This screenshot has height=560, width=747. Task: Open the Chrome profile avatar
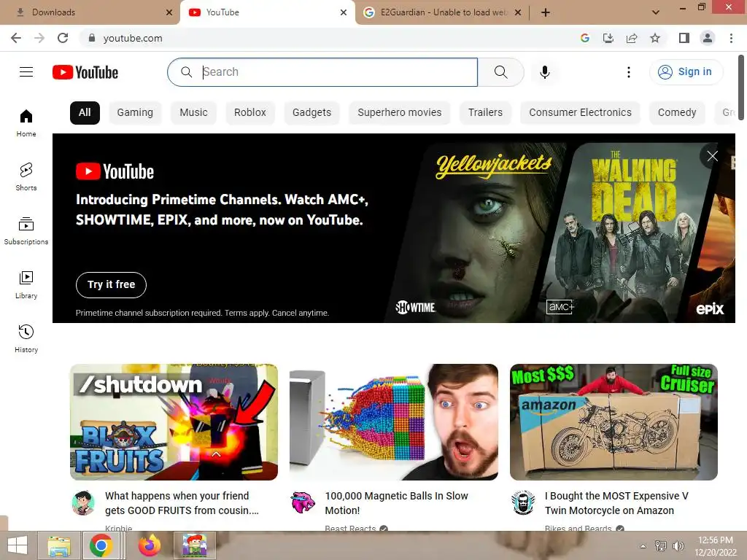click(708, 38)
